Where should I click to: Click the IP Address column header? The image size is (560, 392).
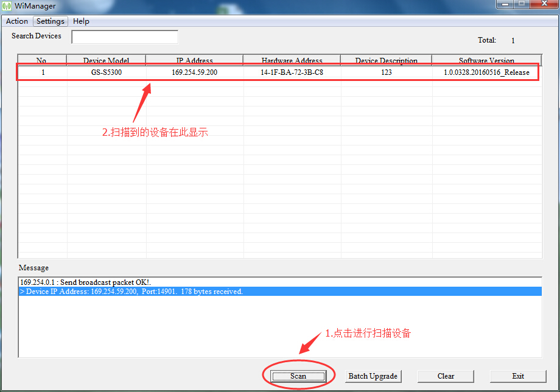(x=195, y=60)
